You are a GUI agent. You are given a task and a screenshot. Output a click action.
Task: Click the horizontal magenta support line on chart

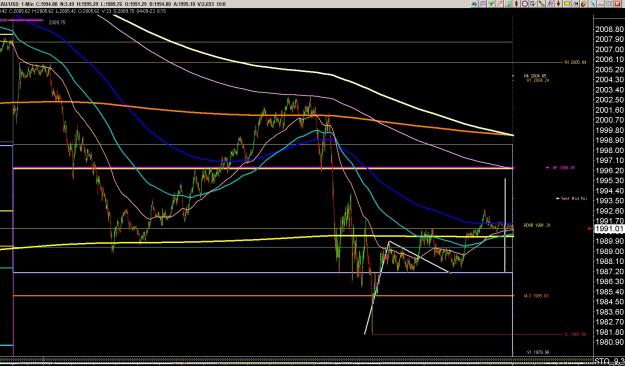point(263,168)
